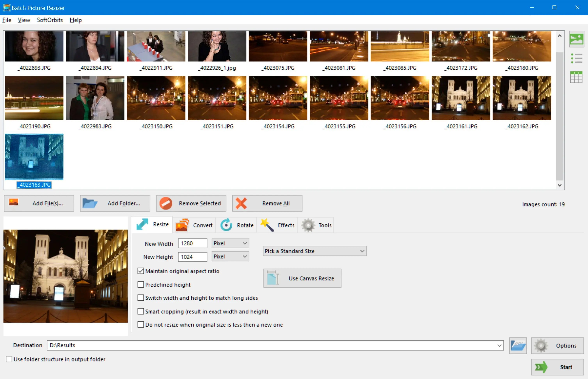Image resolution: width=588 pixels, height=379 pixels.
Task: Click the Rotate tab icon
Action: [227, 224]
